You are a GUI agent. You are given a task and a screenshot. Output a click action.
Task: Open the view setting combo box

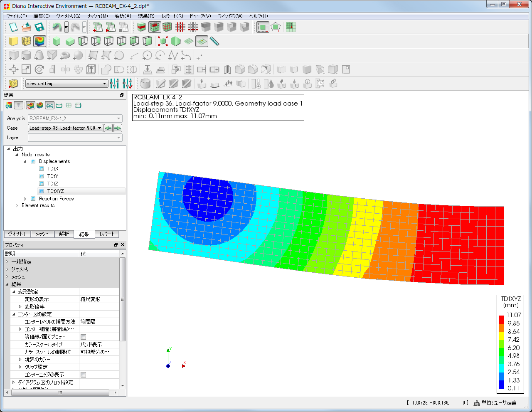pyautogui.click(x=66, y=84)
